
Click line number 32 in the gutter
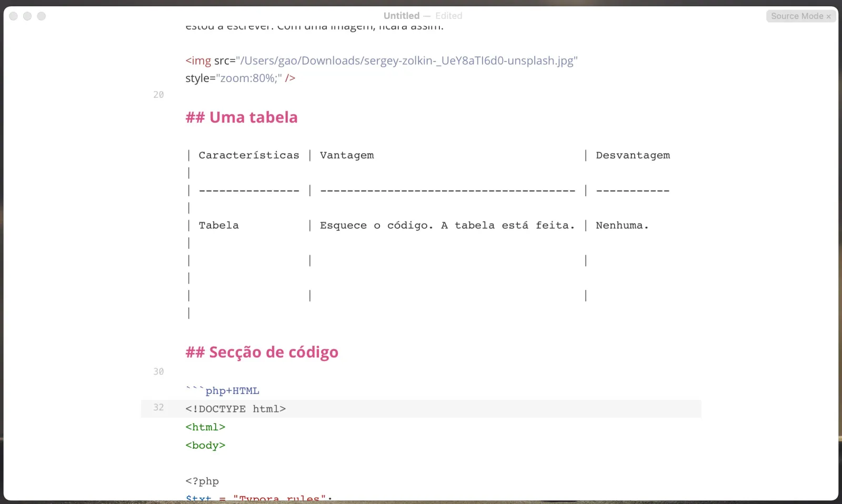[x=158, y=407]
